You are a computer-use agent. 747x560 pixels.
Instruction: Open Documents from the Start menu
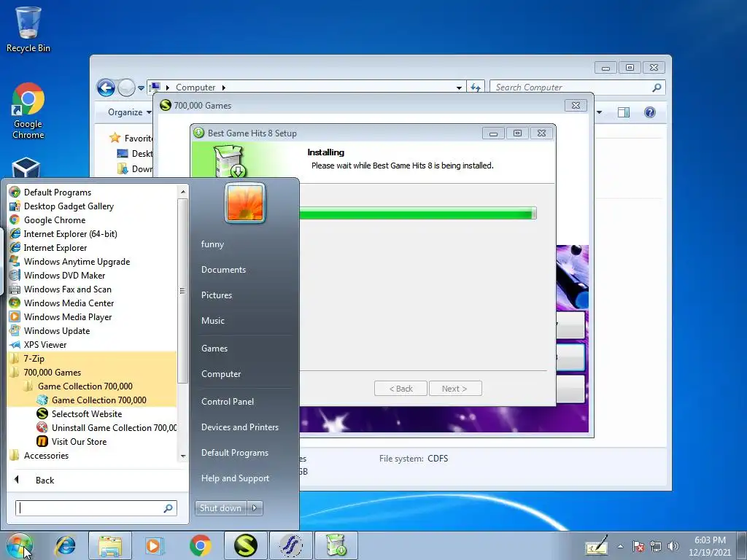coord(223,270)
